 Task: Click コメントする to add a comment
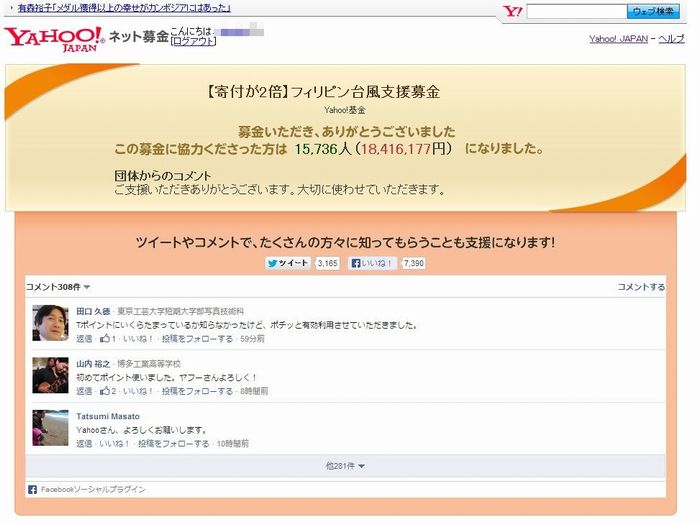641,287
